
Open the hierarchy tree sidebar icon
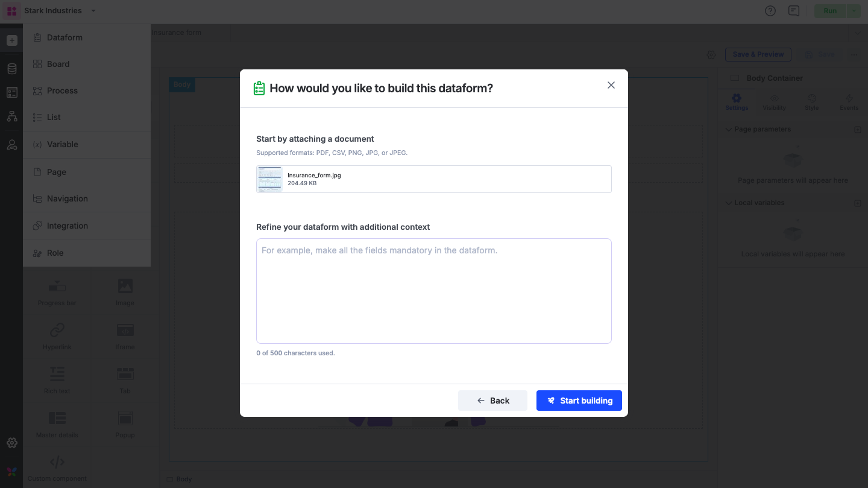(x=11, y=117)
